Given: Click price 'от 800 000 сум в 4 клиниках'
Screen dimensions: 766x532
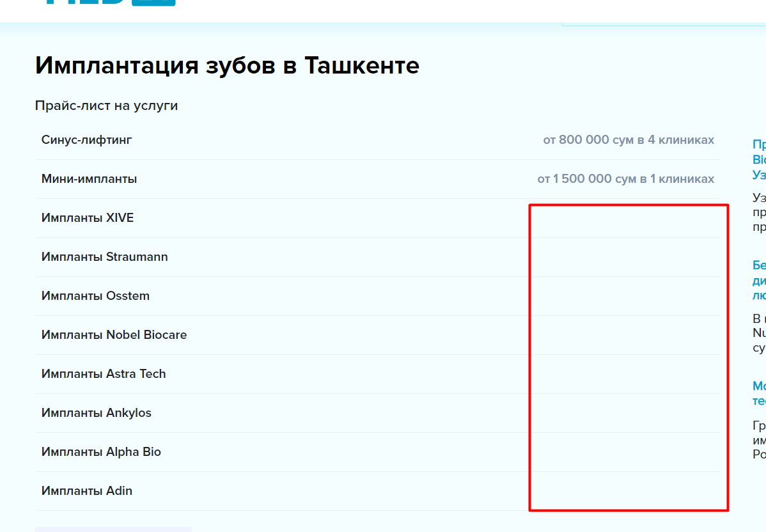Looking at the screenshot, I should (629, 140).
